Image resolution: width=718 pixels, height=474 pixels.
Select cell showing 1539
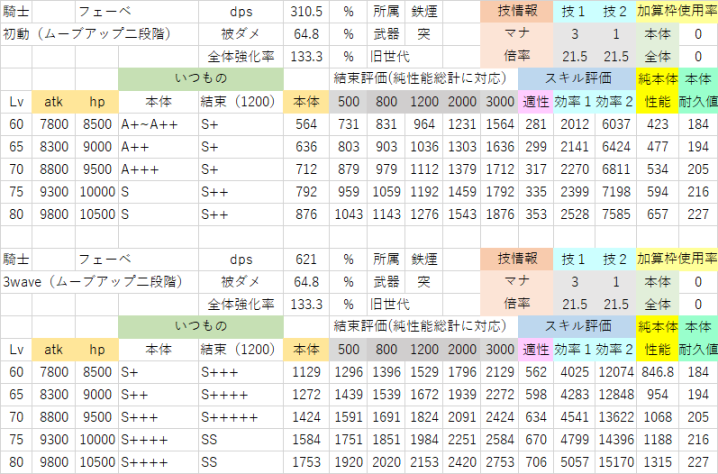tap(386, 395)
